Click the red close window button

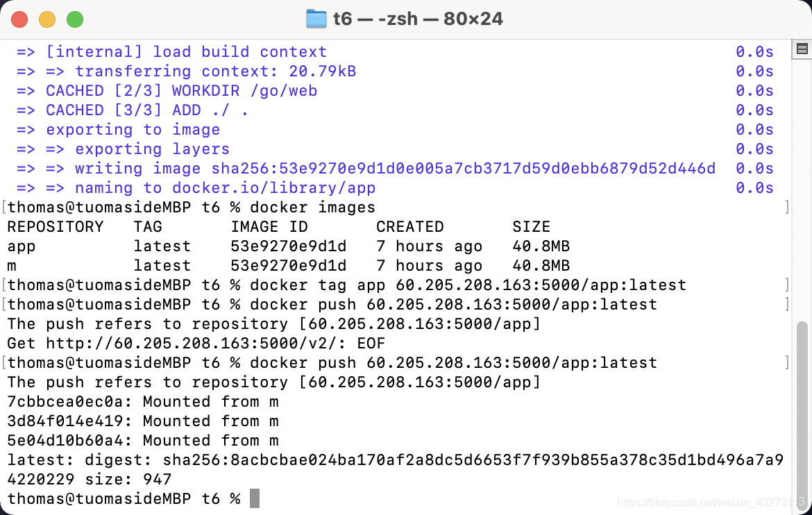[19, 19]
